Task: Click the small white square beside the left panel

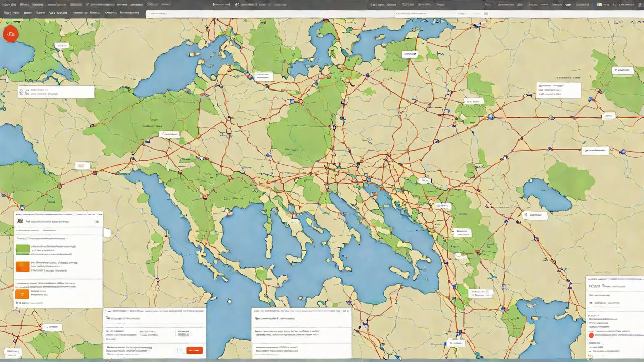Action: point(107,232)
